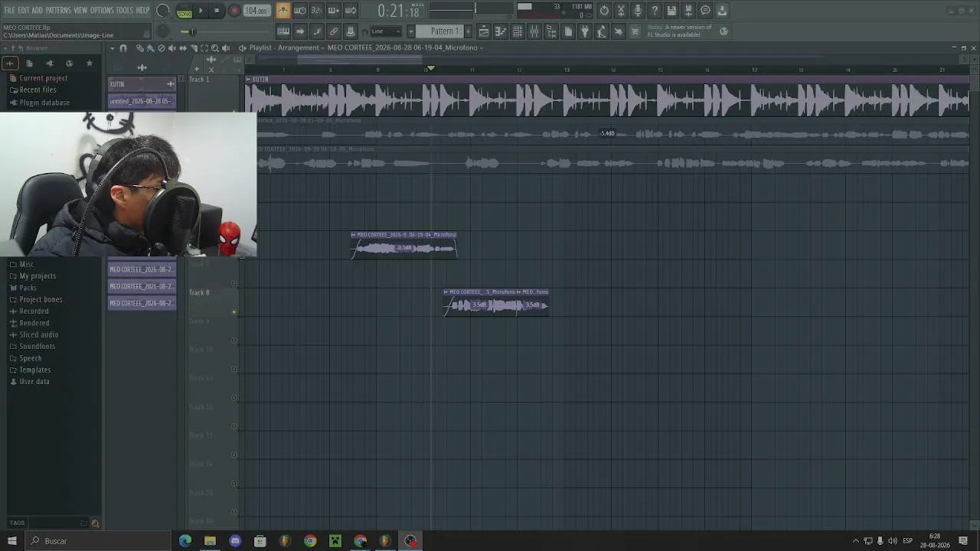Open the Windows Start menu
Image resolution: width=980 pixels, height=551 pixels.
(x=12, y=541)
